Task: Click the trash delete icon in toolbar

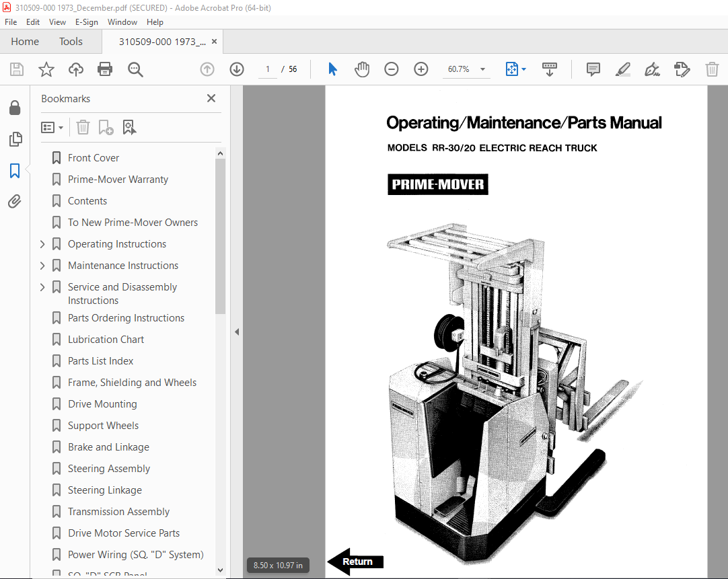Action: tap(712, 69)
